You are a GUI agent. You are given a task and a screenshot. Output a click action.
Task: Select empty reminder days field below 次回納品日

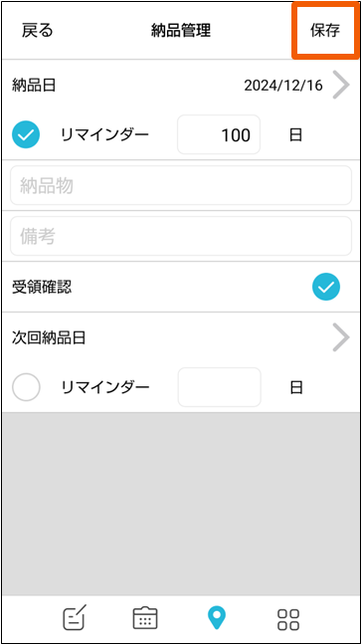click(x=219, y=387)
